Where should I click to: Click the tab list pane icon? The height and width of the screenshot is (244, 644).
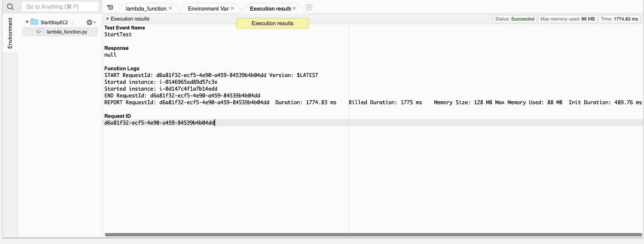click(x=109, y=7)
